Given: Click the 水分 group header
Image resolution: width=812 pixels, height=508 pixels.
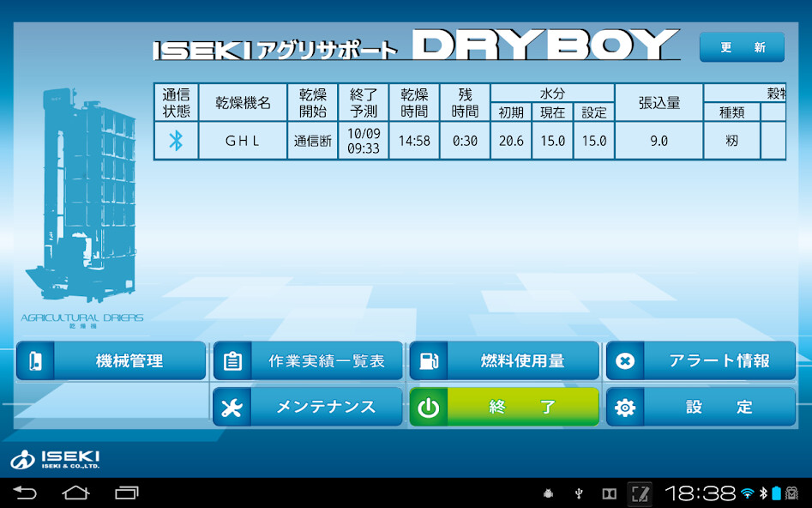Looking at the screenshot, I should [552, 94].
